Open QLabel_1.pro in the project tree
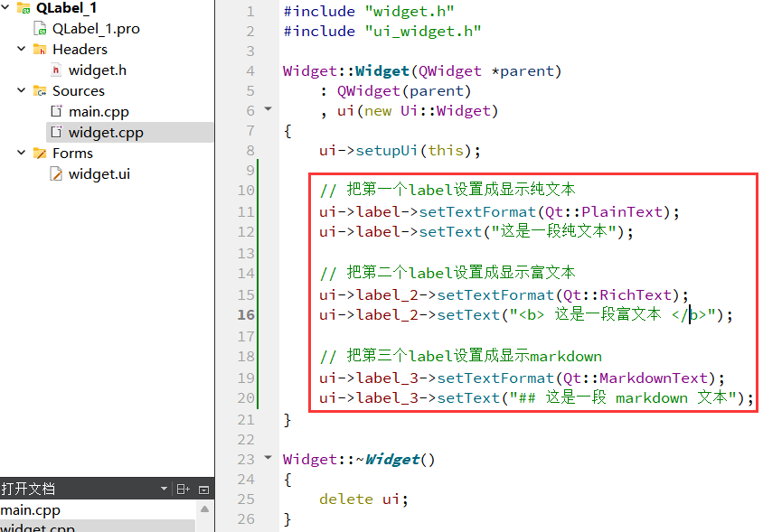 [96, 29]
